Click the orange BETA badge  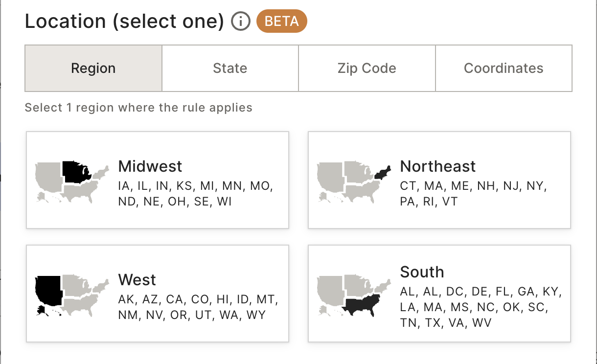coord(282,22)
